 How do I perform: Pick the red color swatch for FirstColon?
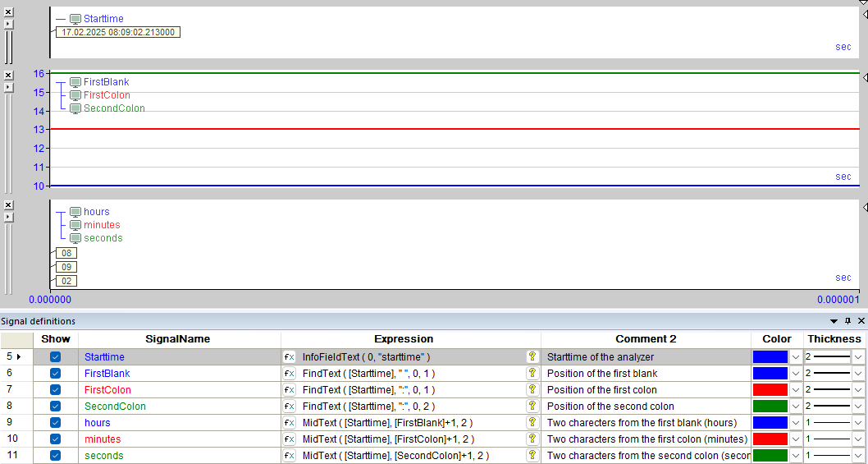point(770,390)
